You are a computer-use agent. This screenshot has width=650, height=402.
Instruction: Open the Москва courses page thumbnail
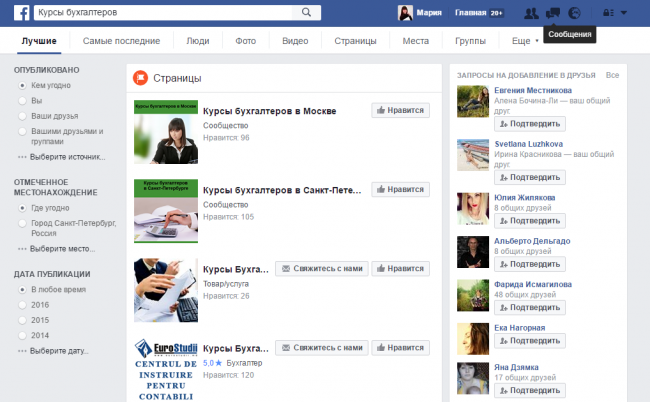pyautogui.click(x=166, y=132)
